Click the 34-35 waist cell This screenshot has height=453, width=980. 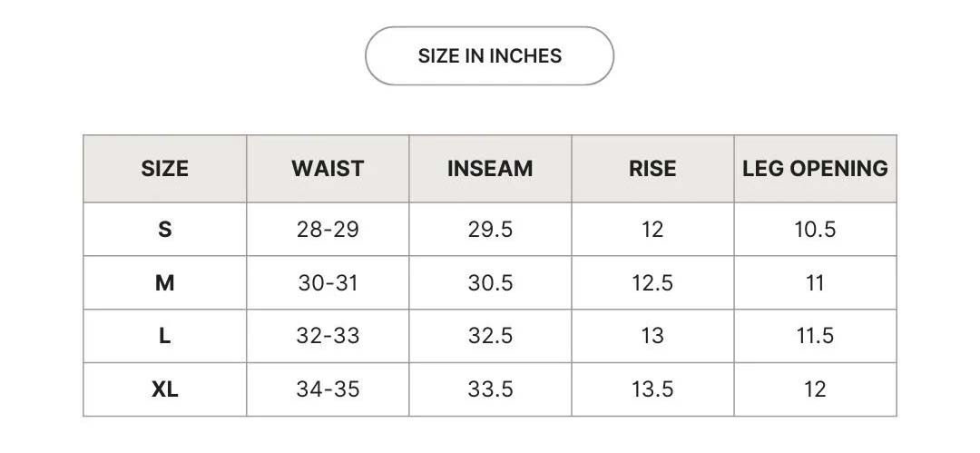click(328, 389)
